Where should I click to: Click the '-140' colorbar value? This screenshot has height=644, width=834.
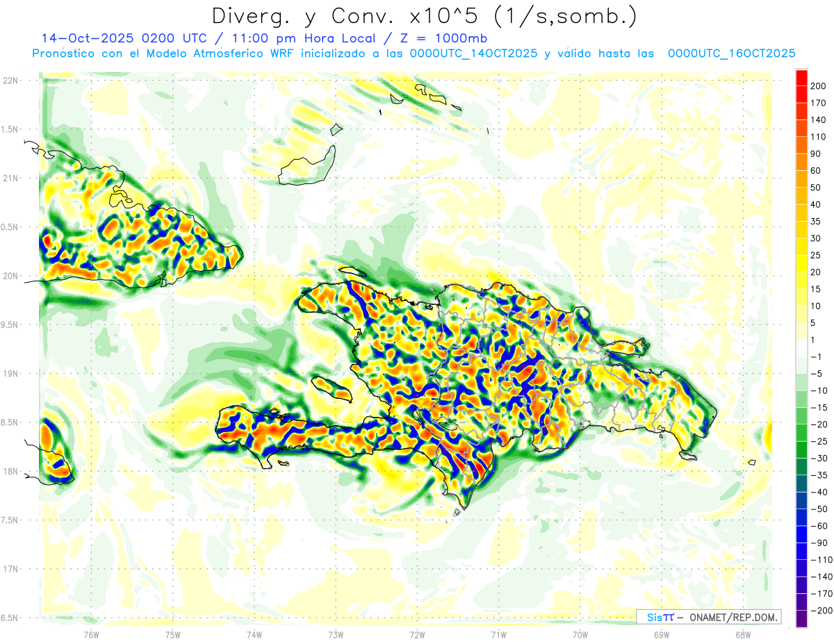click(821, 577)
